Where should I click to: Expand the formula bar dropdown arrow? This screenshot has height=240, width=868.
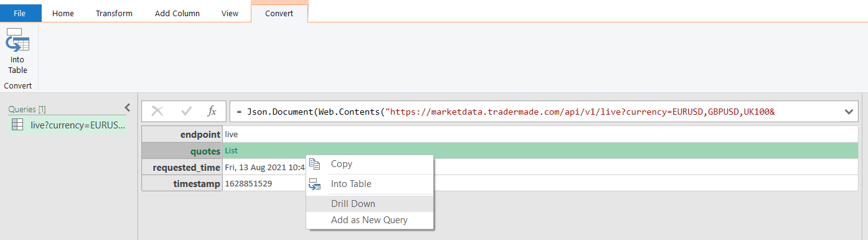(849, 112)
